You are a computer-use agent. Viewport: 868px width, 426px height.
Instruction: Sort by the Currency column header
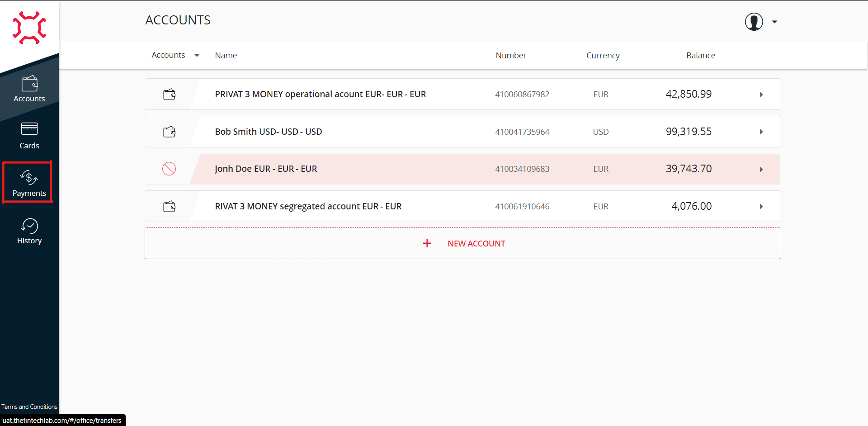[x=603, y=55]
